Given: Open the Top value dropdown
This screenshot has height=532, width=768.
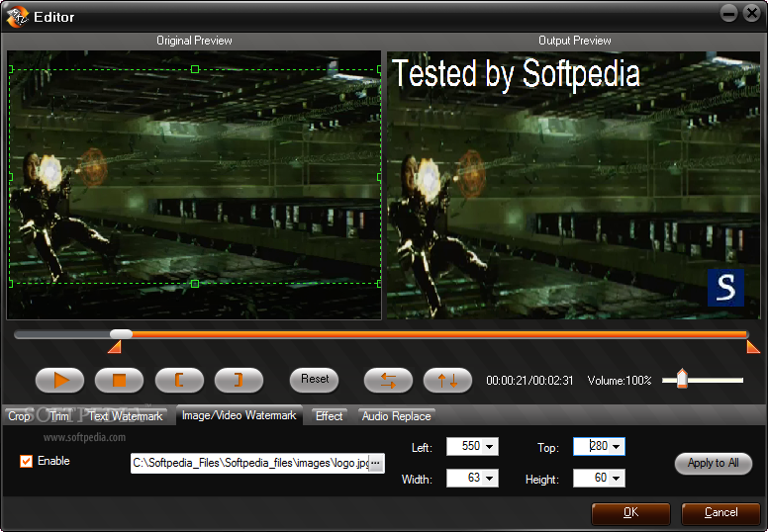Looking at the screenshot, I should [x=617, y=446].
